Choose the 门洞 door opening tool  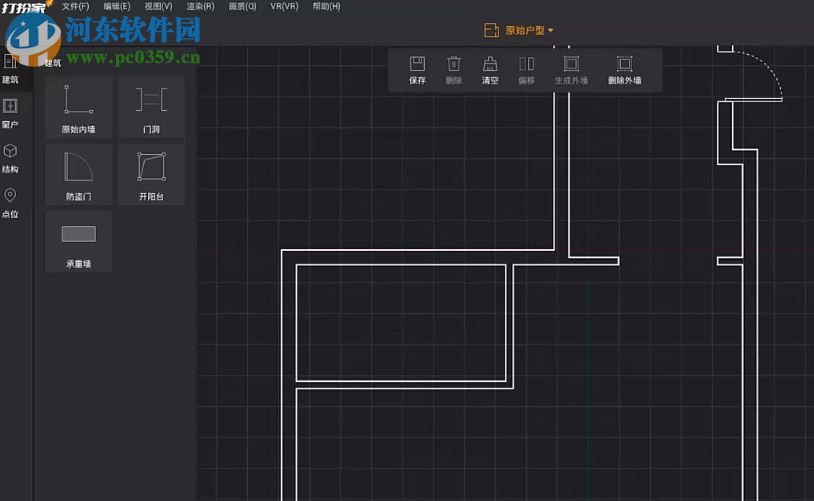coord(151,107)
